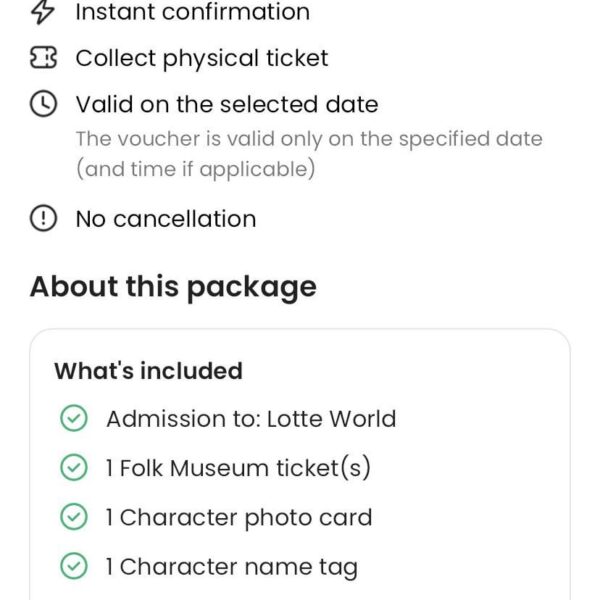Select the Instant confirmation text
Viewport: 600px width, 600px height.
point(192,12)
